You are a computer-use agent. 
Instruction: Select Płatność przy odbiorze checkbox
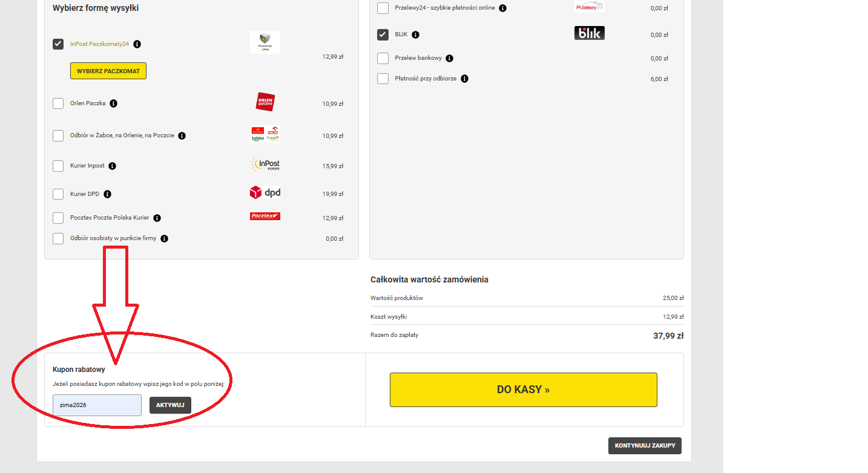[x=383, y=79]
